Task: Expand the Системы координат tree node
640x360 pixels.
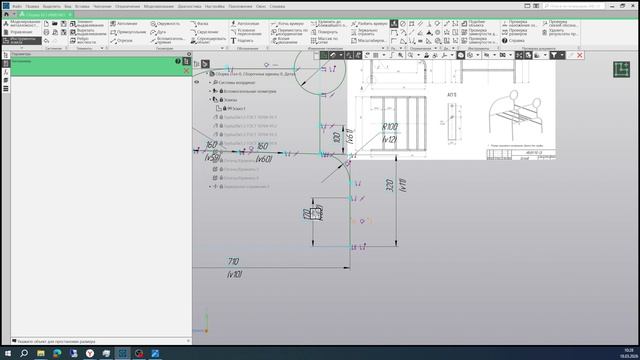Action: click(x=211, y=82)
